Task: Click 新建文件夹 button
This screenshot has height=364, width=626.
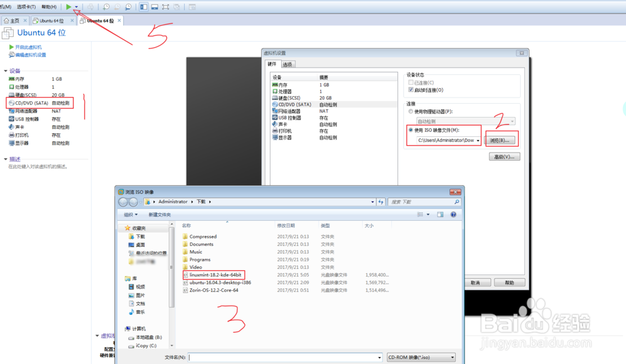Action: tap(160, 215)
